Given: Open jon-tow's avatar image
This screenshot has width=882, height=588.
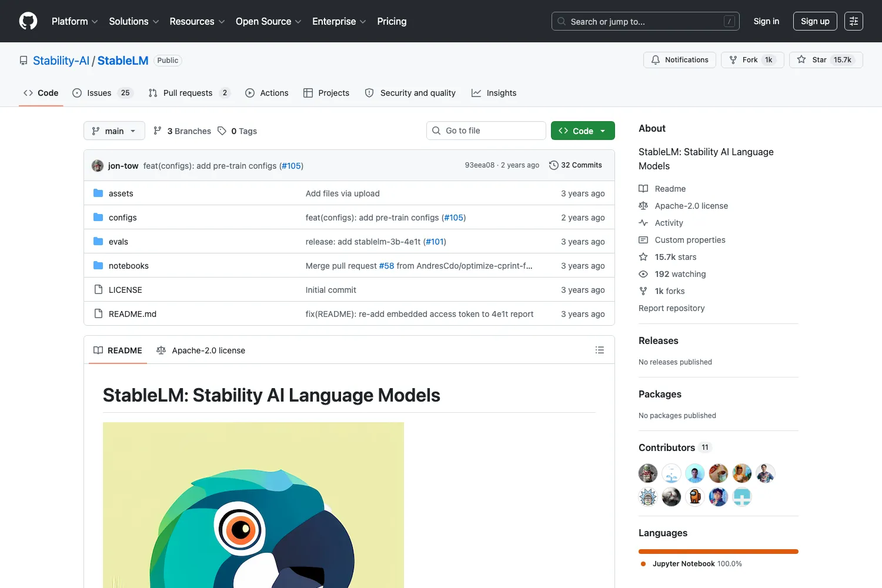Looking at the screenshot, I should click(x=98, y=166).
